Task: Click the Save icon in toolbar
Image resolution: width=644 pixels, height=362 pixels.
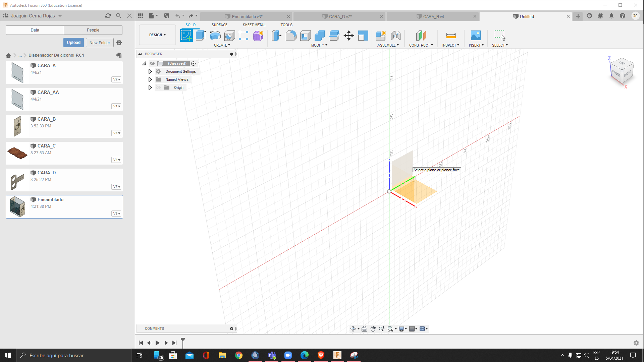Action: coord(167,16)
